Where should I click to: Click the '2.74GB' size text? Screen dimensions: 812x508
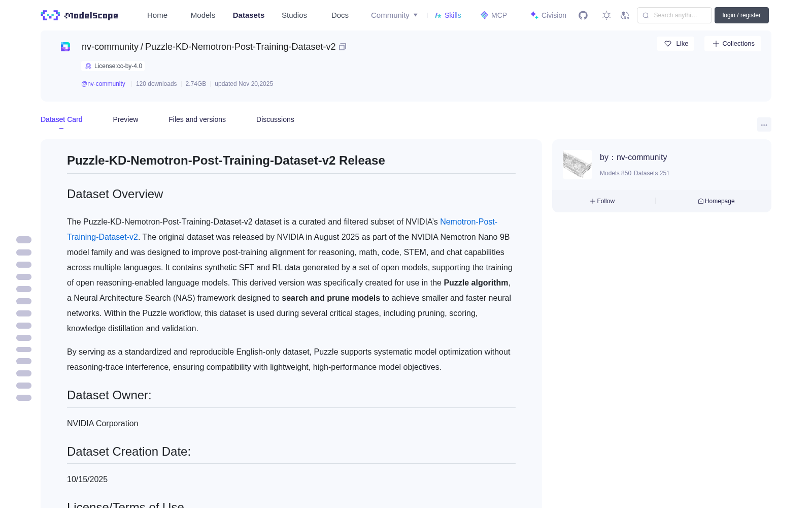tap(195, 84)
